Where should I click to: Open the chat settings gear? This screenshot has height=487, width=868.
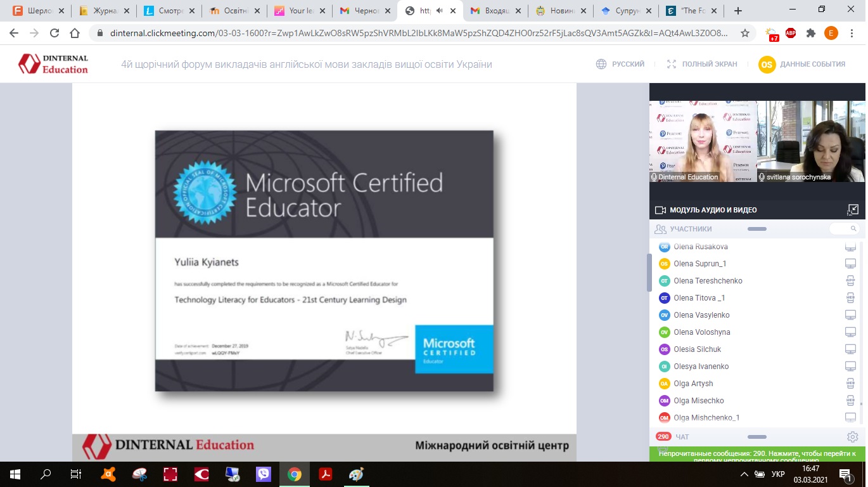tap(852, 437)
